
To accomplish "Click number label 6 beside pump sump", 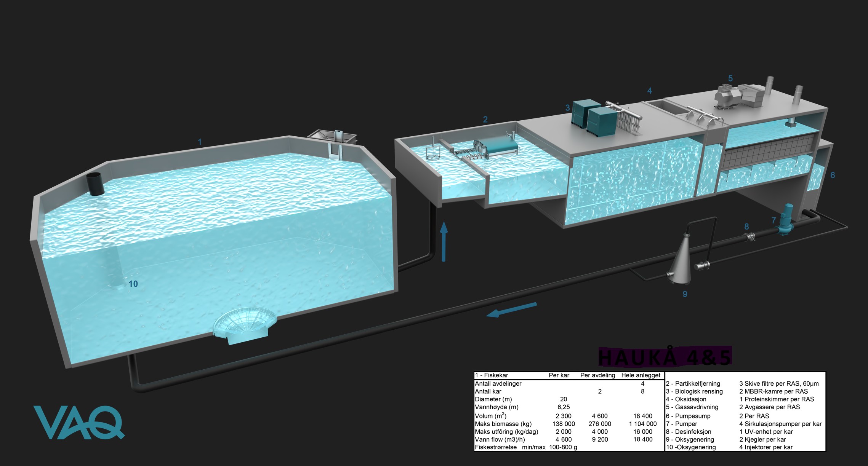I will (833, 175).
